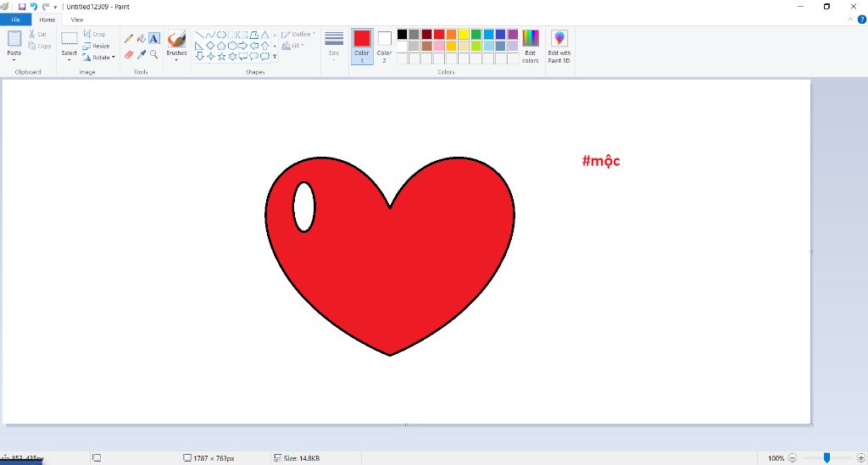Screen dimensions: 868x465
Task: Choose the Triangle shape
Action: [265, 35]
